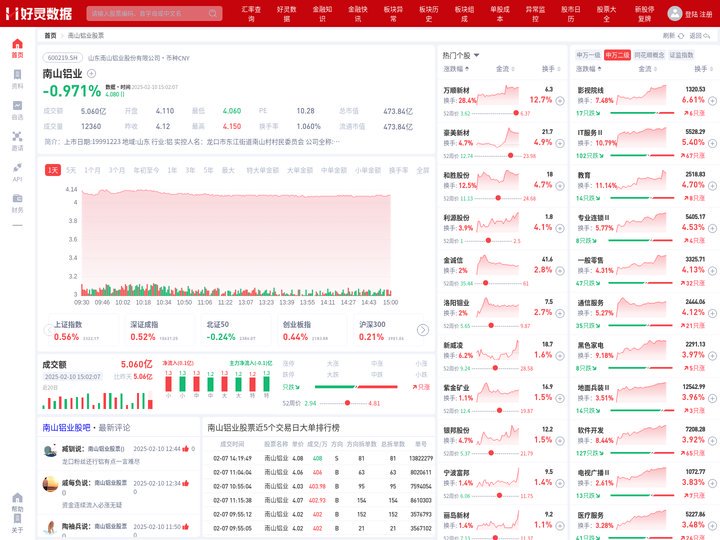720x540 pixels.
Task: Add 影视院线 sector with its plus icon
Action: 712,101
